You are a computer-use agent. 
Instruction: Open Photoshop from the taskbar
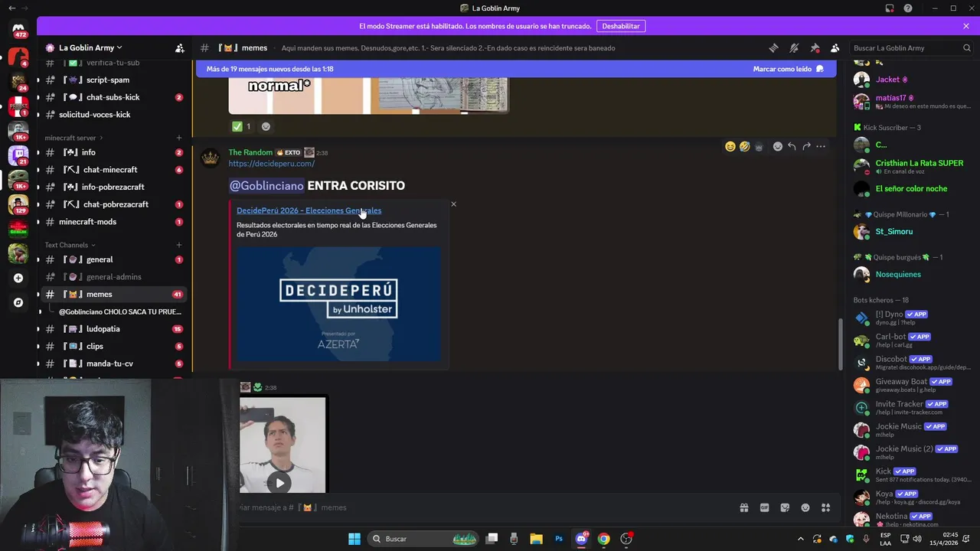pyautogui.click(x=559, y=539)
